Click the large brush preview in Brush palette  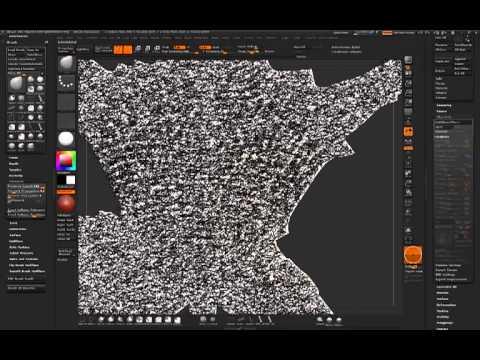(16, 84)
